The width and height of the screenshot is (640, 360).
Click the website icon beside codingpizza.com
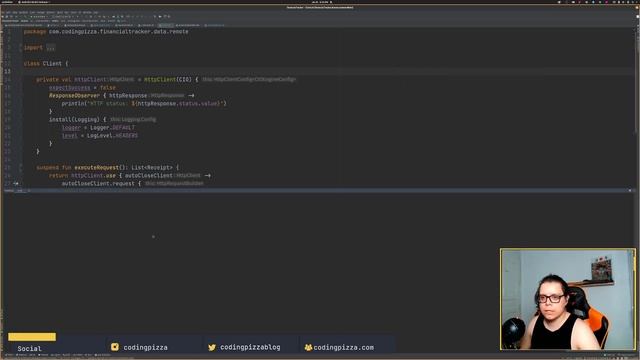click(x=308, y=347)
